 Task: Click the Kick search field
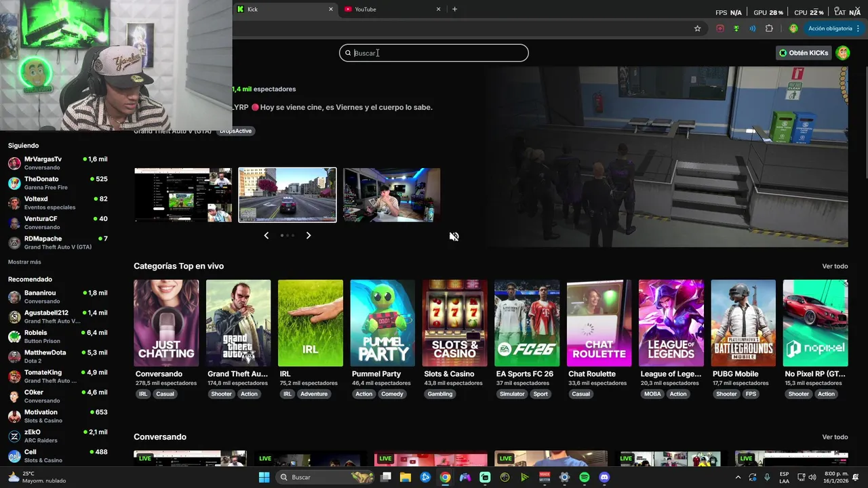coord(434,53)
